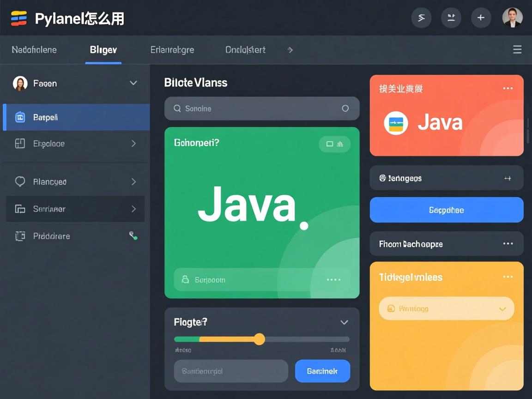Click the sort arrows icon in the header
Screen dimensions: 532x399
[x=451, y=18]
